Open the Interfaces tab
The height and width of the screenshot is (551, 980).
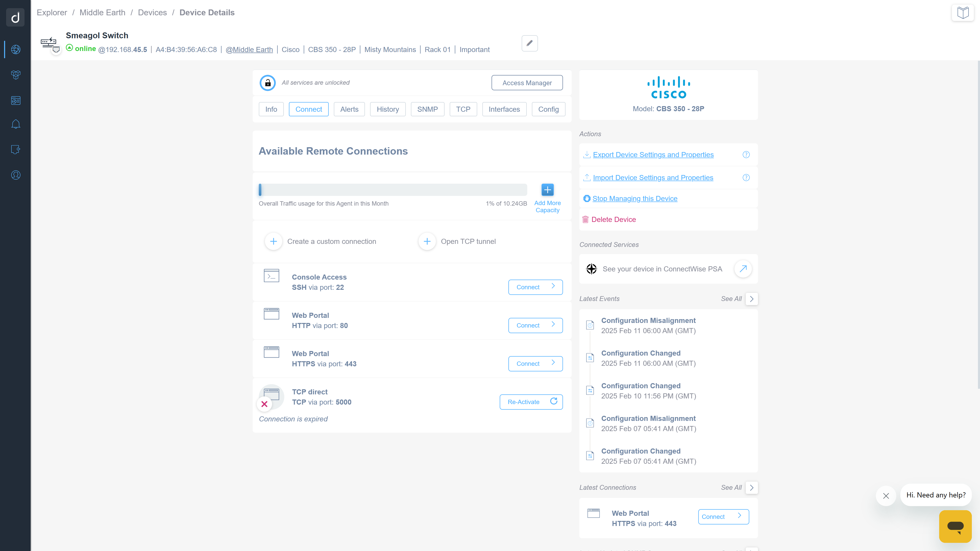click(x=504, y=109)
